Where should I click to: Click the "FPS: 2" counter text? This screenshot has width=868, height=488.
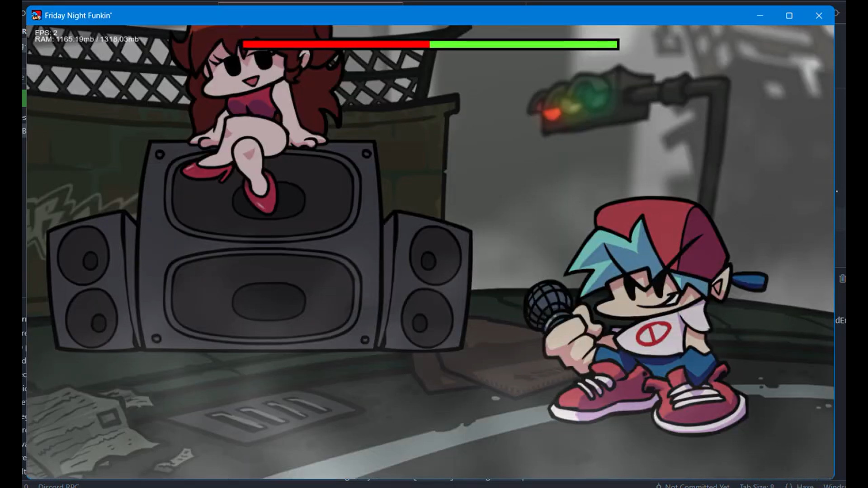click(x=46, y=33)
